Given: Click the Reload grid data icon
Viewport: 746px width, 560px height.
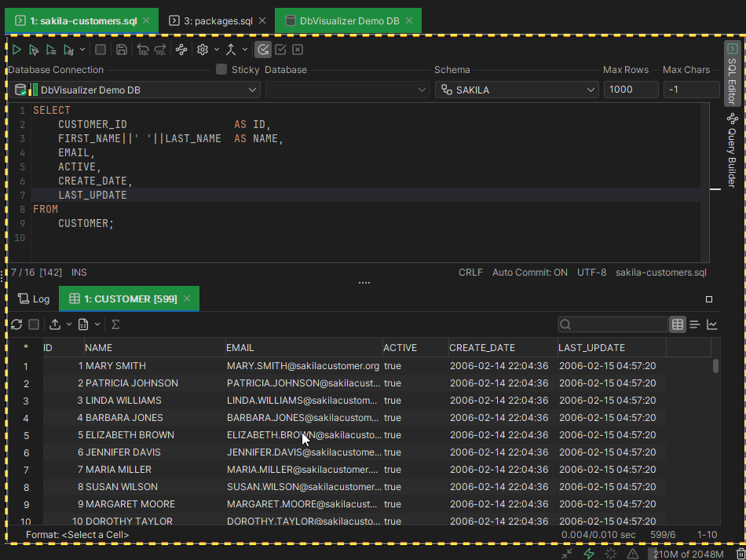Looking at the screenshot, I should pyautogui.click(x=16, y=324).
